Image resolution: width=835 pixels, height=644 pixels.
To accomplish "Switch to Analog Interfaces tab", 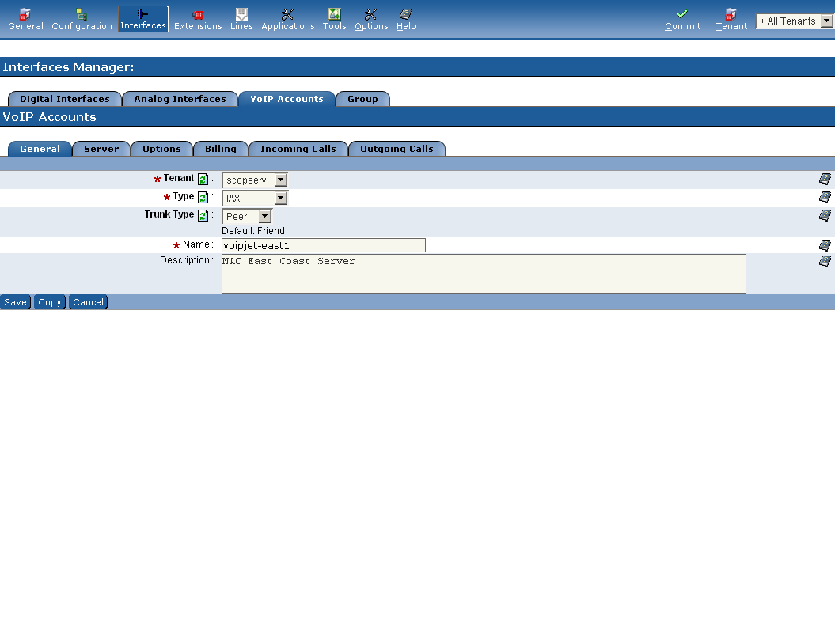I will 180,98.
